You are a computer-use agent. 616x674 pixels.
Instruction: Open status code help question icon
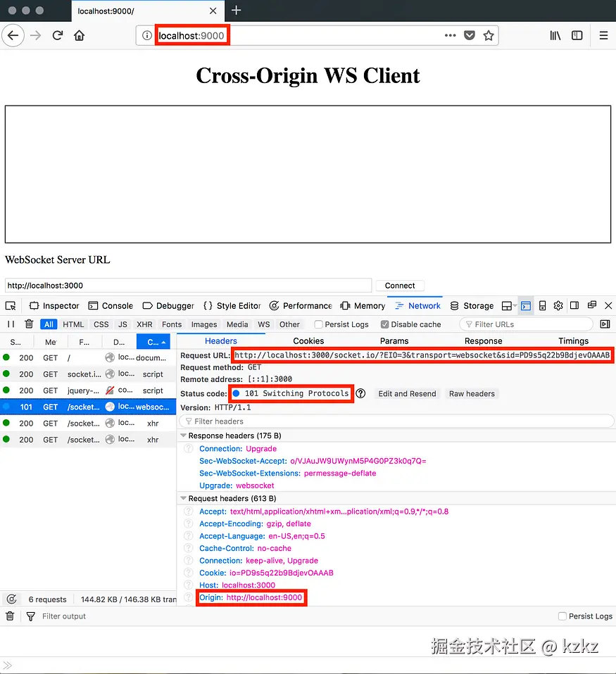360,393
